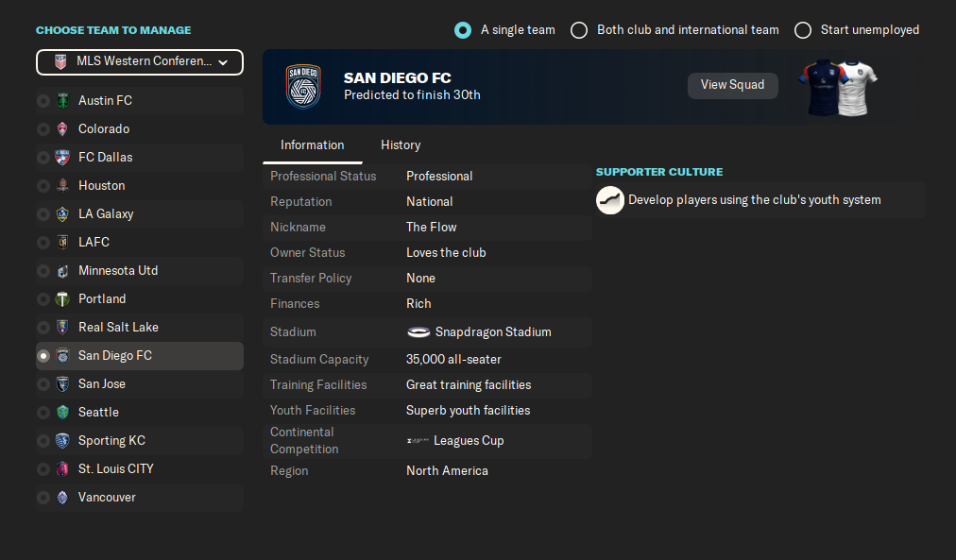The width and height of the screenshot is (956, 560).
Task: Click the San Diego FC kit shirts image
Action: pos(838,87)
